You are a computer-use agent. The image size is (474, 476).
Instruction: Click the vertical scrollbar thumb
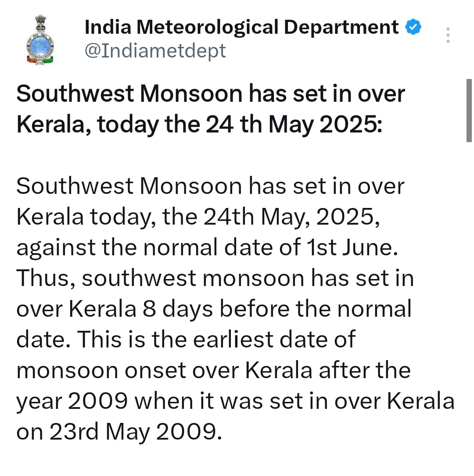469,111
